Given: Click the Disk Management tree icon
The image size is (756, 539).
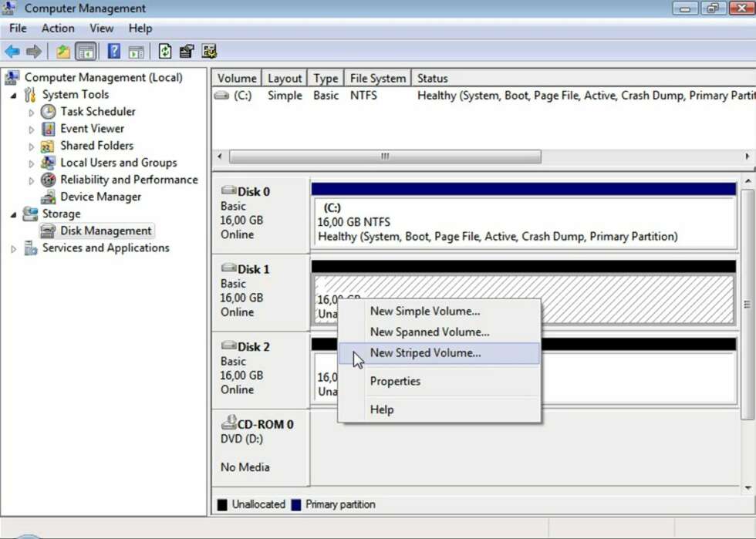Looking at the screenshot, I should (48, 231).
